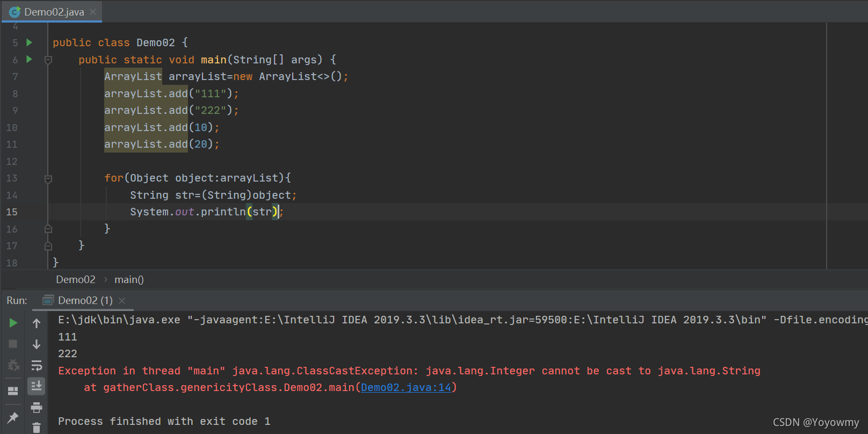This screenshot has width=868, height=434.
Task: Click the run gutter arrow beside main method
Action: pyautogui.click(x=30, y=59)
